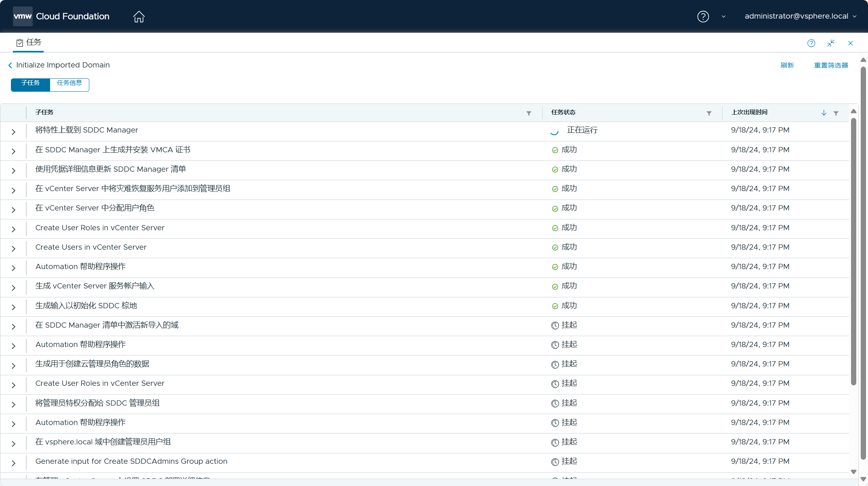Expand the Create Users in vCenter Server row
The width and height of the screenshot is (868, 486).
coord(13,249)
